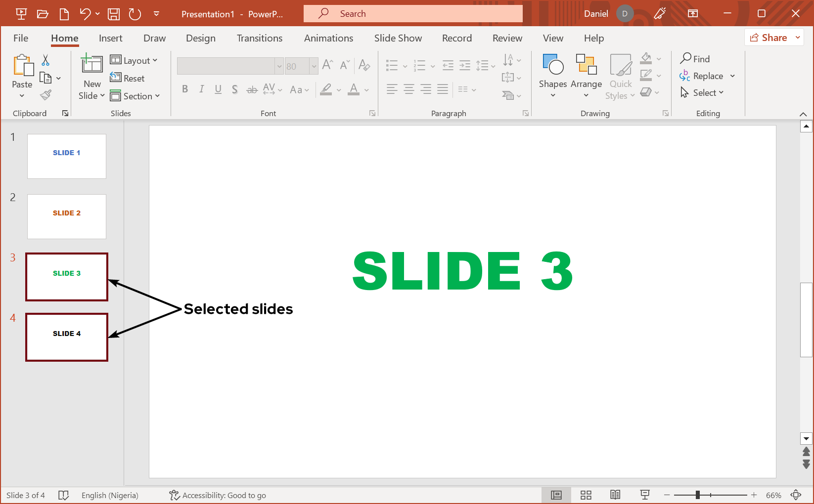
Task: Open the font size dropdown
Action: (x=315, y=66)
